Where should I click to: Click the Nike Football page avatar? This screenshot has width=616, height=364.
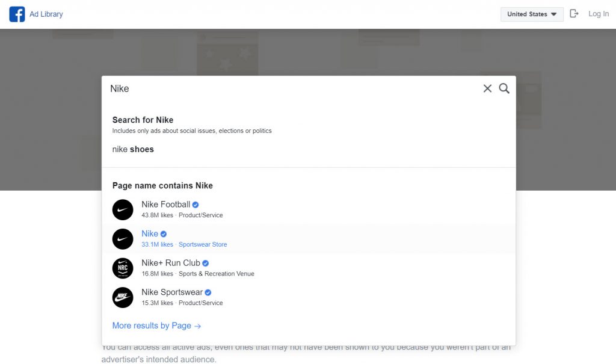[x=123, y=209]
